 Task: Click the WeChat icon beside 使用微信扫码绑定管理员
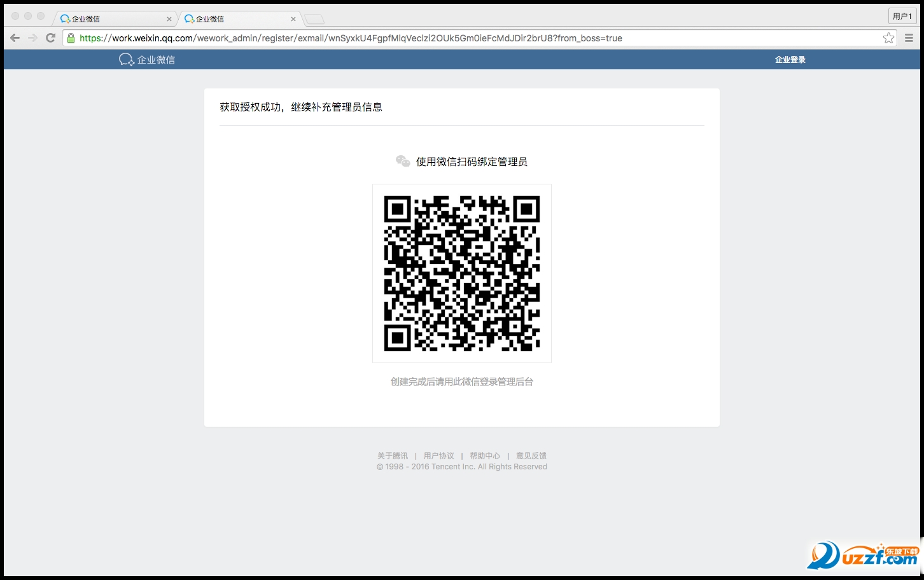[403, 162]
